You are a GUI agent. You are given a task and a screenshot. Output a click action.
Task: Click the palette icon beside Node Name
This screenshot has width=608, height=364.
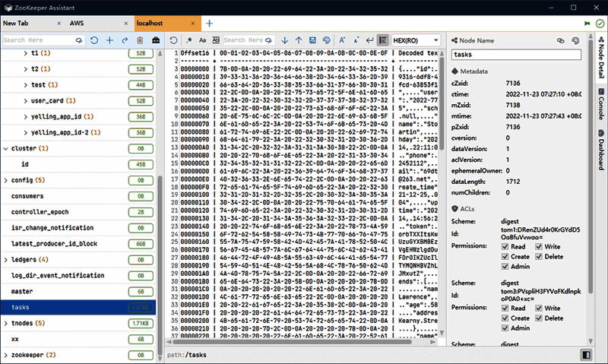coord(575,40)
